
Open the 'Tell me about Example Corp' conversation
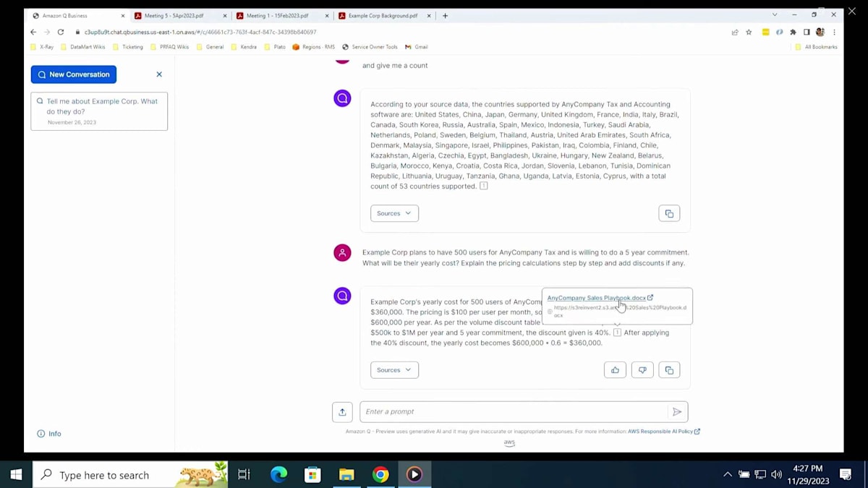99,111
